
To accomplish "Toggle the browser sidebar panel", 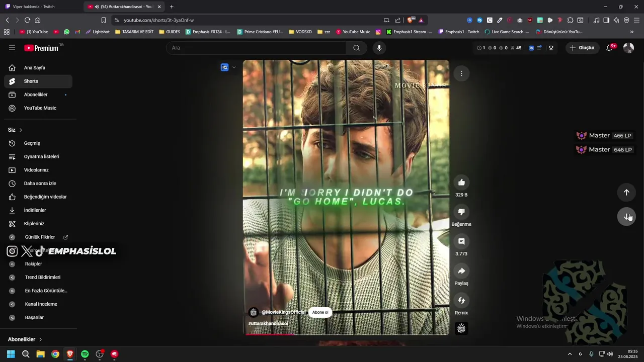I will click(x=606, y=20).
